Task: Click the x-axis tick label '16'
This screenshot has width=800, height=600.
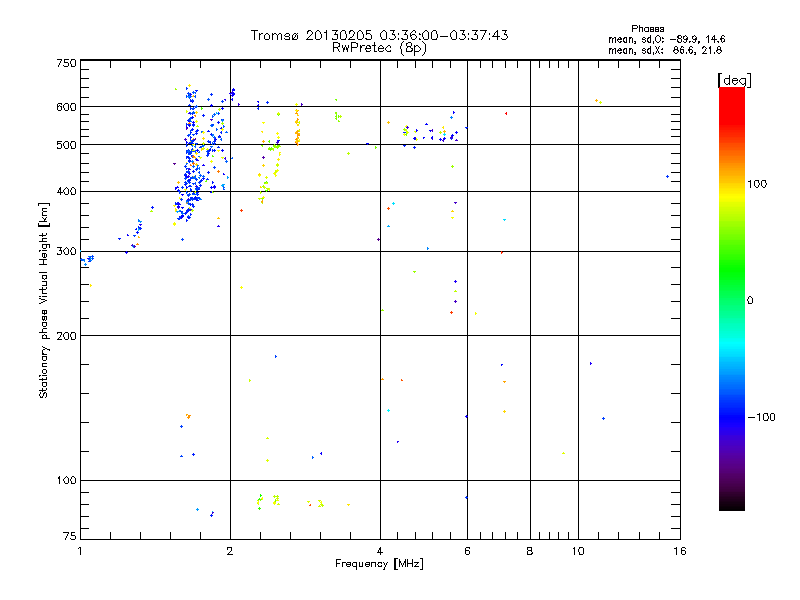Action: (680, 551)
